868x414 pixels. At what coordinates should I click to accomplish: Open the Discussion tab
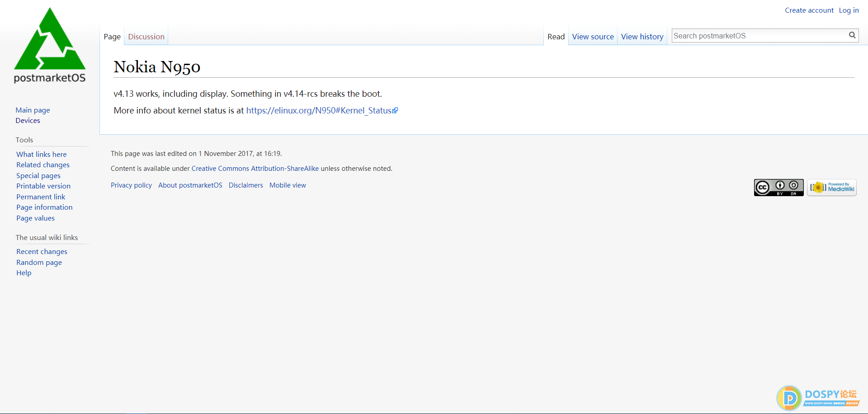pyautogui.click(x=146, y=37)
